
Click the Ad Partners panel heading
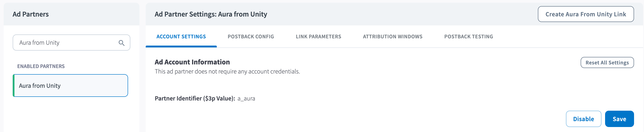coord(31,14)
